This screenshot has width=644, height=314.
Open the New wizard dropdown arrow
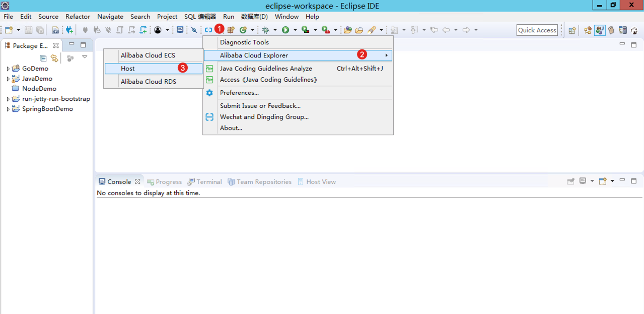[18, 30]
